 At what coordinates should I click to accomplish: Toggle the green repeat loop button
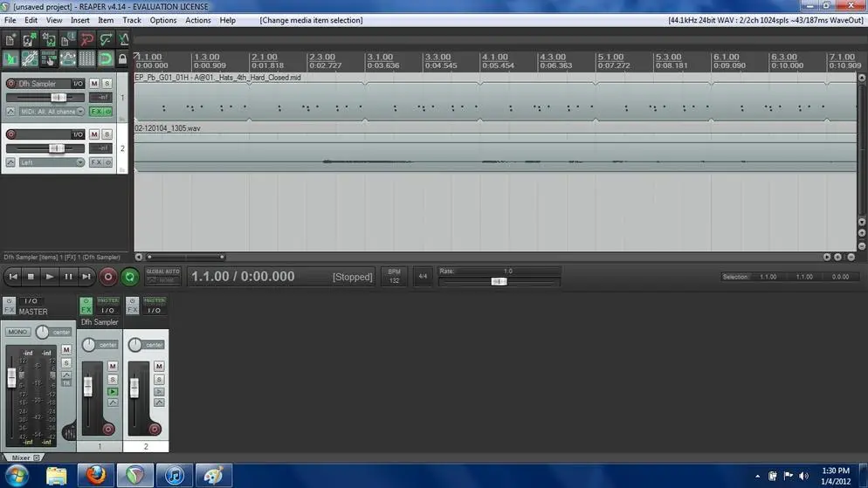pyautogui.click(x=129, y=277)
